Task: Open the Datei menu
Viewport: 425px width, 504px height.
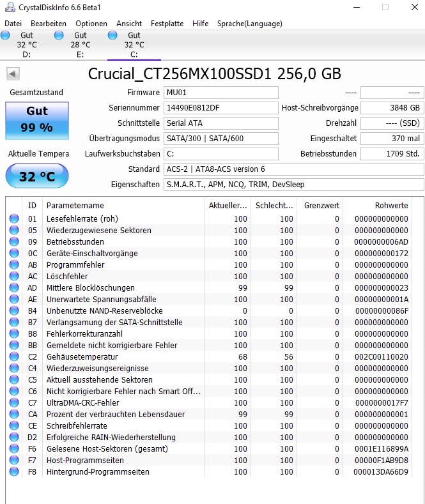Action: [13, 24]
